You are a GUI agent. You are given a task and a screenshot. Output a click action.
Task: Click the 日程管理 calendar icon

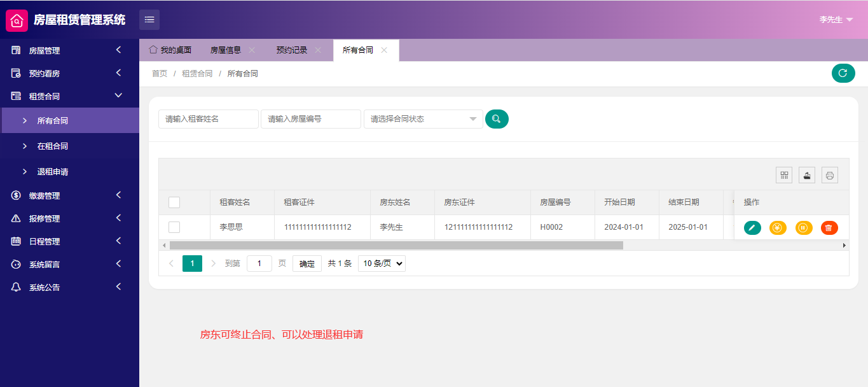point(16,241)
